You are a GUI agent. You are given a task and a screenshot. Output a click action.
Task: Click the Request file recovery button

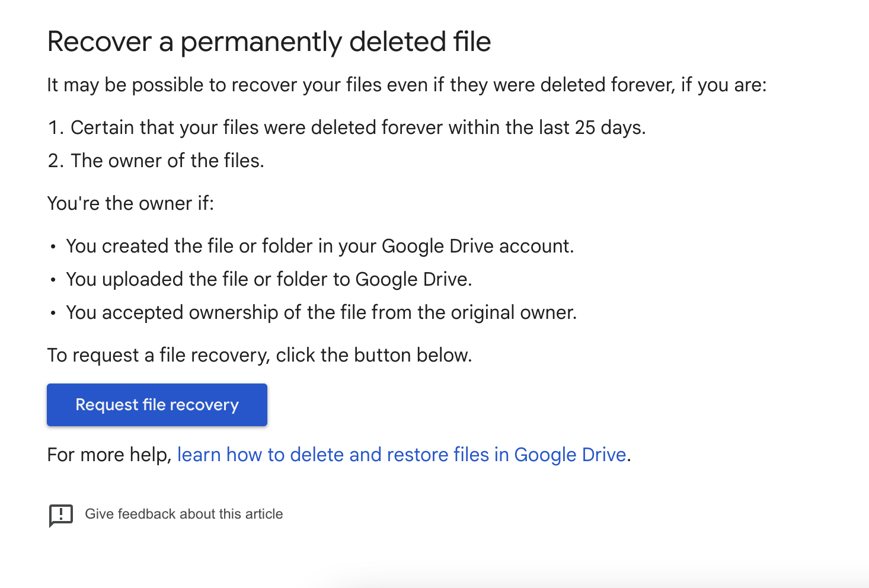[x=156, y=405]
